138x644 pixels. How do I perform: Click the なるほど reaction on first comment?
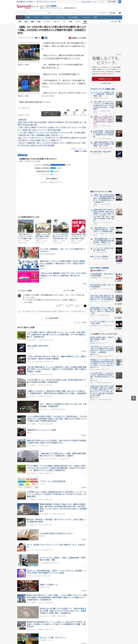pyautogui.click(x=70, y=306)
